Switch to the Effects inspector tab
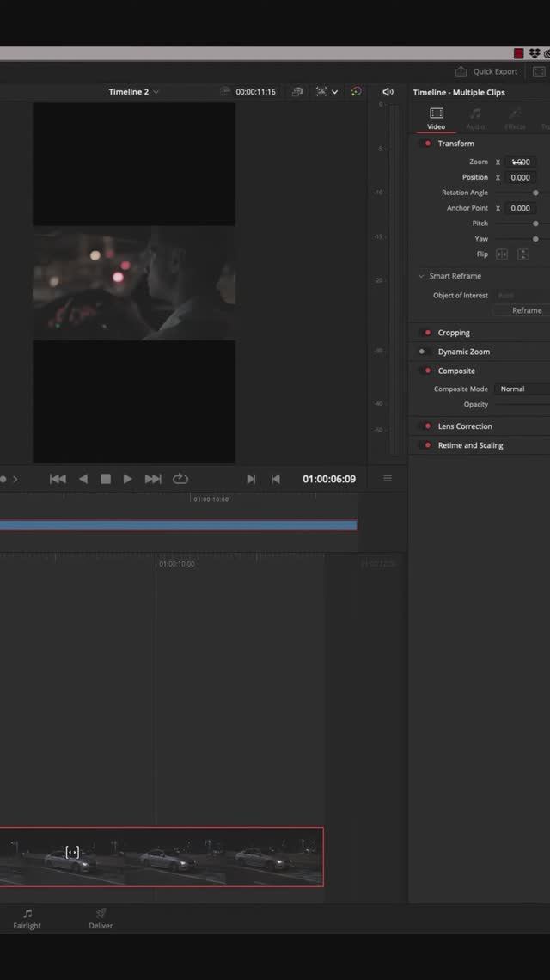The height and width of the screenshot is (980, 550). [x=515, y=118]
